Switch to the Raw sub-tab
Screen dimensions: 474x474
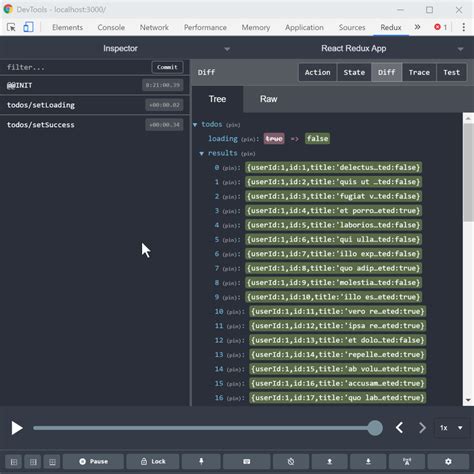[269, 99]
